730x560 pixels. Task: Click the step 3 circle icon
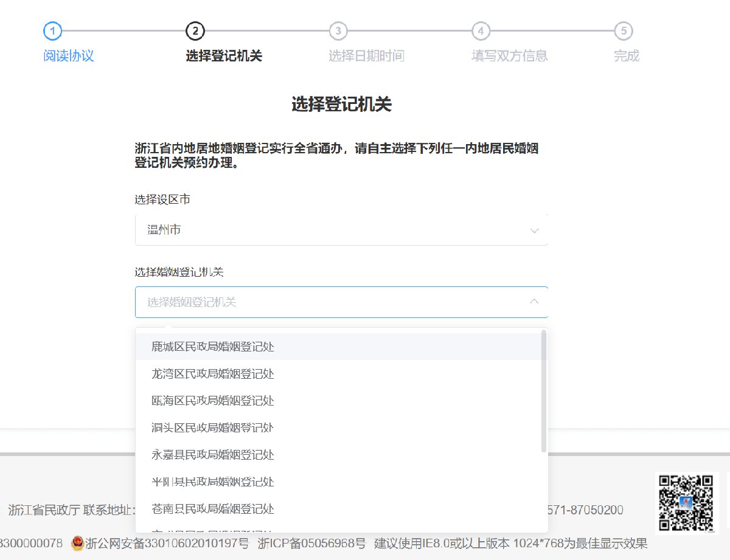tap(338, 30)
